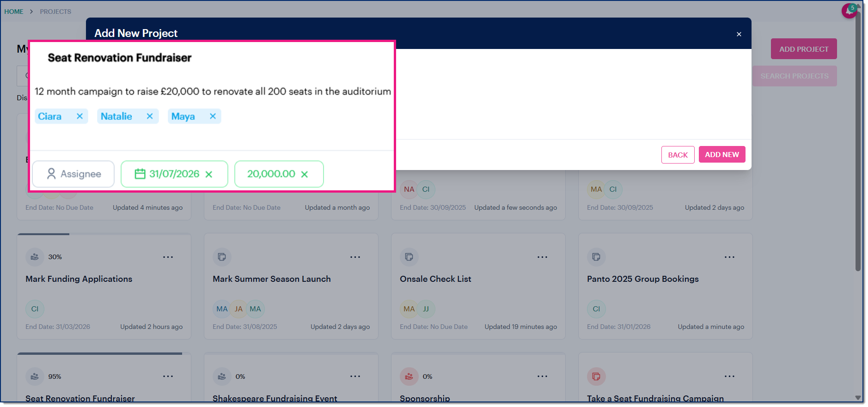Open options menu for Onsale Check List
868x407 pixels.
click(x=543, y=257)
